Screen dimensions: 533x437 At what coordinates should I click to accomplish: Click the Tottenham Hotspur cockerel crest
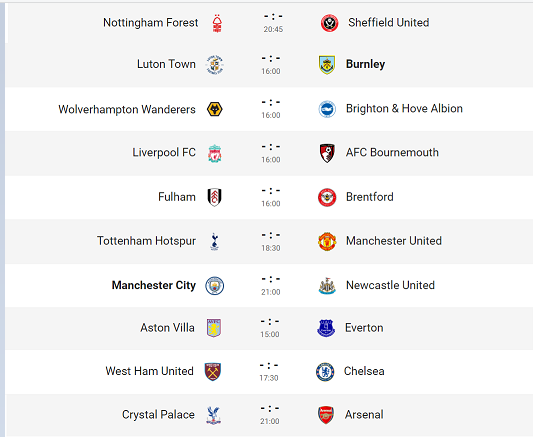[x=214, y=242]
